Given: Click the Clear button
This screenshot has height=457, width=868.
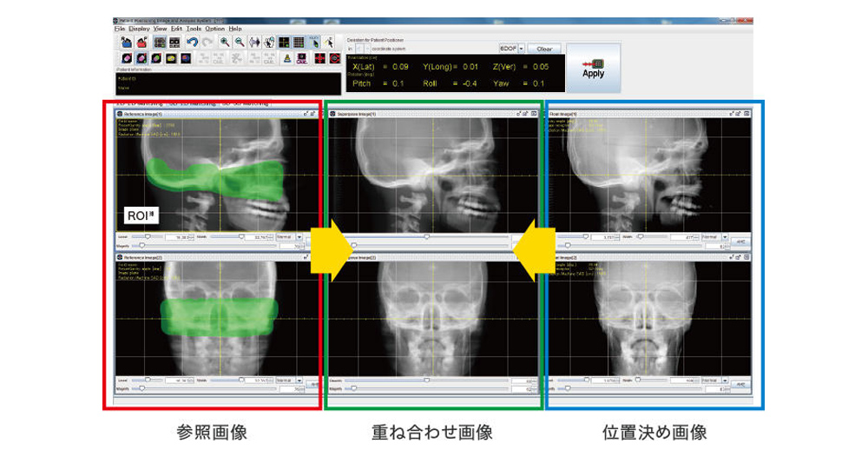Looking at the screenshot, I should [x=544, y=49].
